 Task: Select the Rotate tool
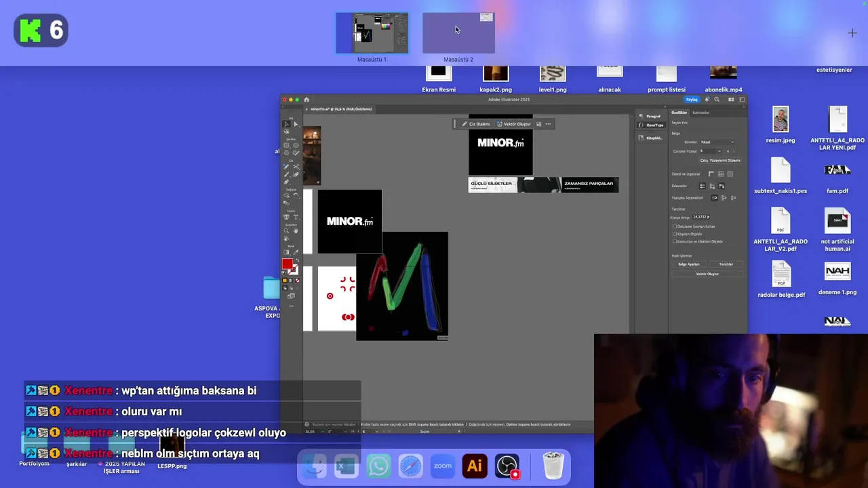click(296, 195)
